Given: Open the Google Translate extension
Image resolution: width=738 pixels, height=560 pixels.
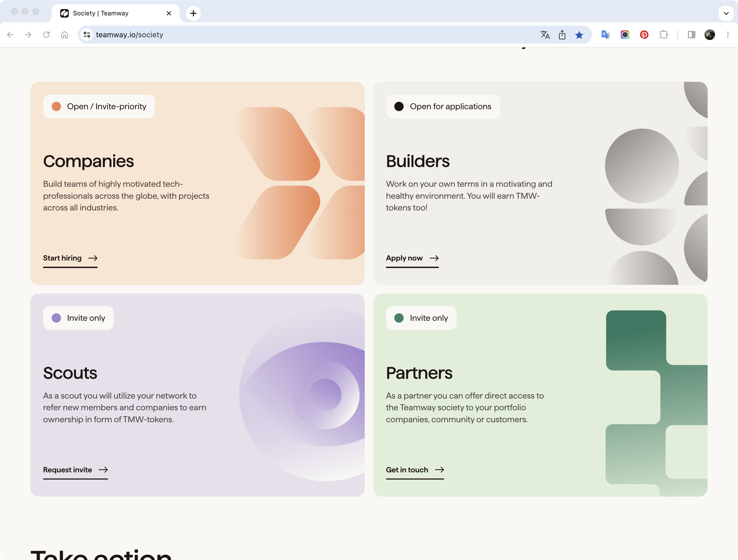Looking at the screenshot, I should click(605, 35).
